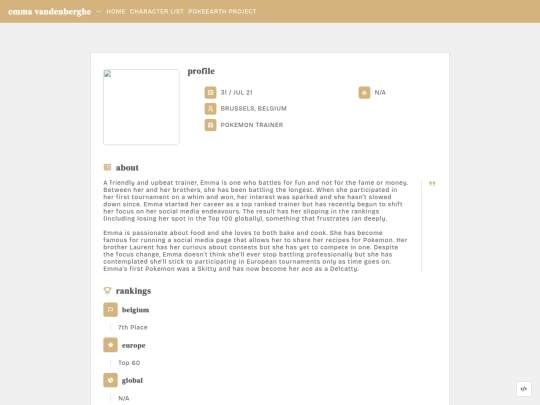Click the quotation mark icon beside about text
The width and height of the screenshot is (540, 405).
[x=432, y=184]
